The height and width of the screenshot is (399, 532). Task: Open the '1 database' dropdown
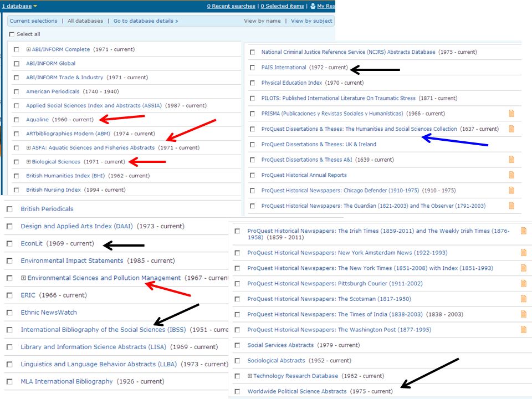(x=19, y=6)
